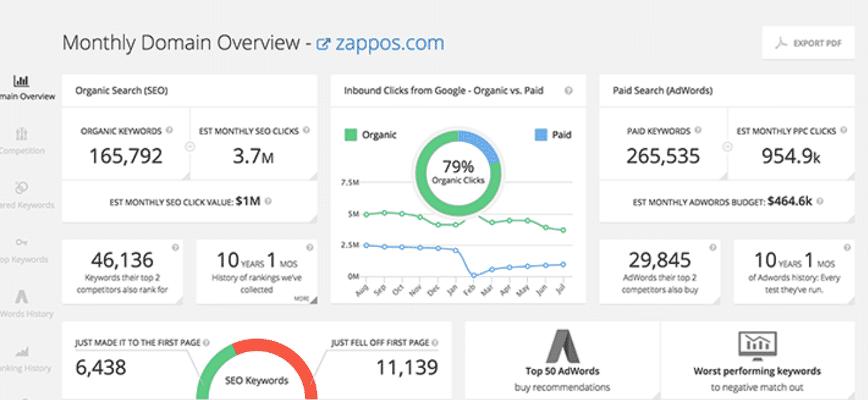Expand the 46,136 keywords card corner
The height and width of the screenshot is (400, 868).
178,300
